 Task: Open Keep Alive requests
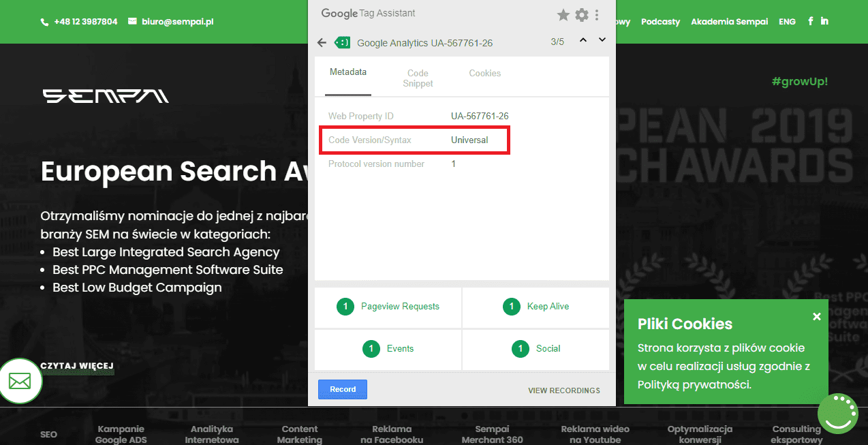tap(536, 307)
